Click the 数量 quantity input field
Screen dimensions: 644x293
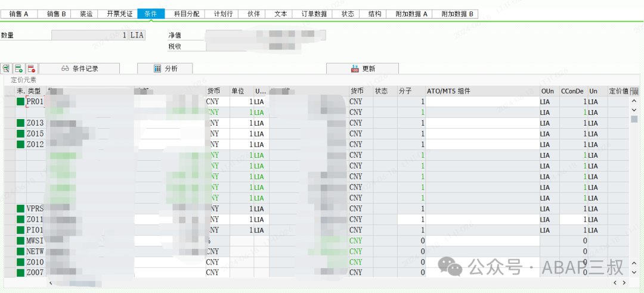(x=90, y=35)
